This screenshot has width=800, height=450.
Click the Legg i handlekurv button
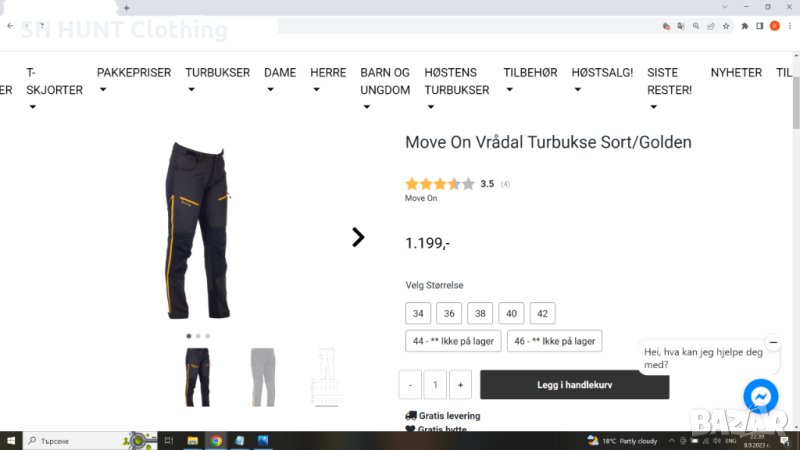pos(574,385)
